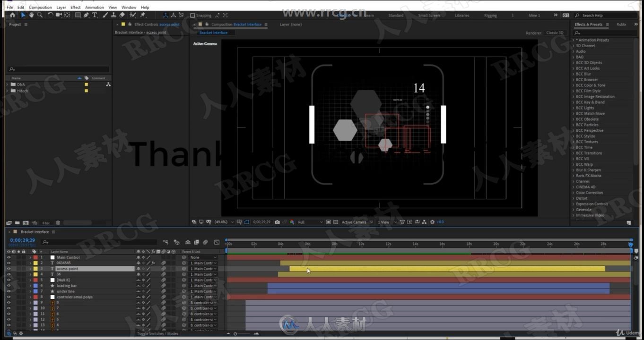Select the Selection arrow tool

[x=23, y=15]
